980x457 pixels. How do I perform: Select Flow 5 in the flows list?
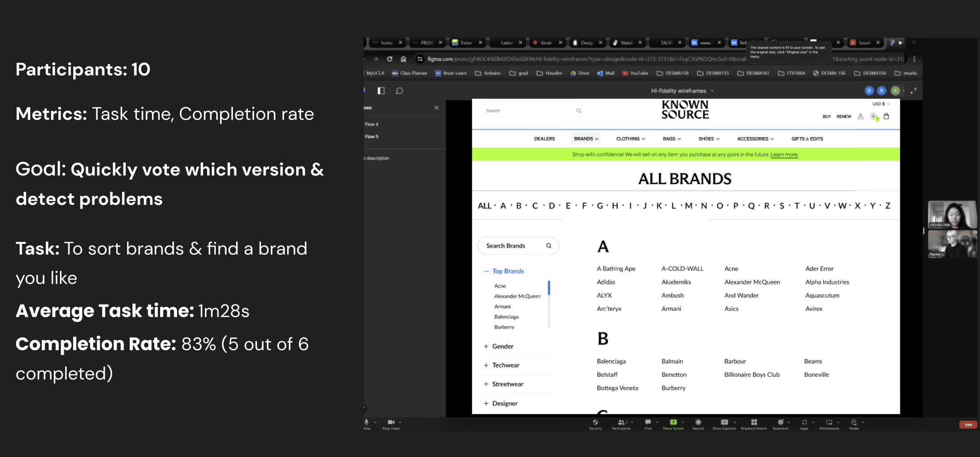pyautogui.click(x=372, y=136)
